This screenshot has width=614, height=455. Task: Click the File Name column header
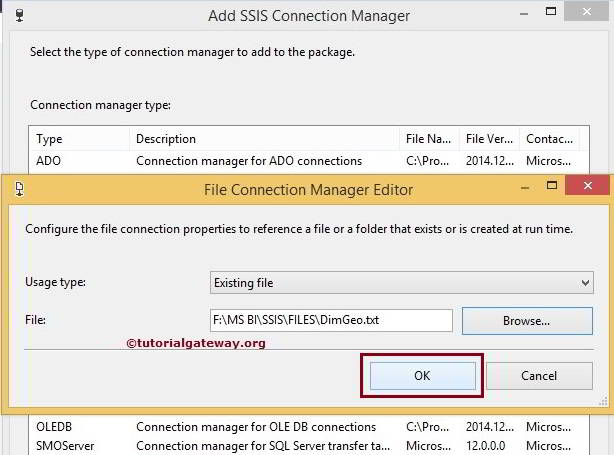(x=428, y=139)
